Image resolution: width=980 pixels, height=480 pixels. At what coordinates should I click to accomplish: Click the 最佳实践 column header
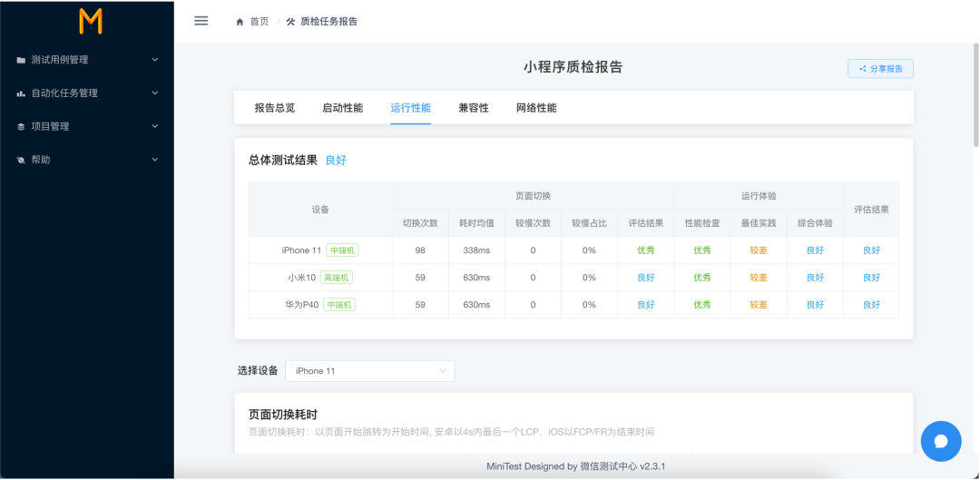(759, 223)
